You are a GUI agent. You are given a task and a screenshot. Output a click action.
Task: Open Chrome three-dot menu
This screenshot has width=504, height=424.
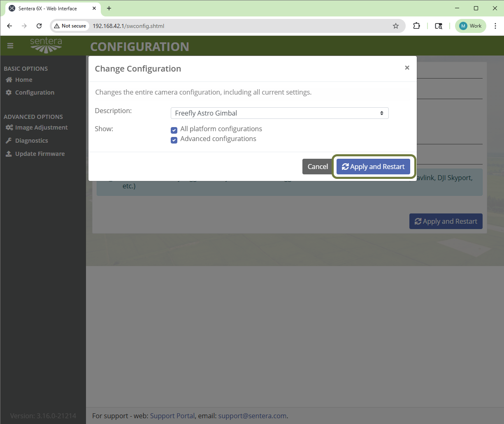(x=495, y=26)
